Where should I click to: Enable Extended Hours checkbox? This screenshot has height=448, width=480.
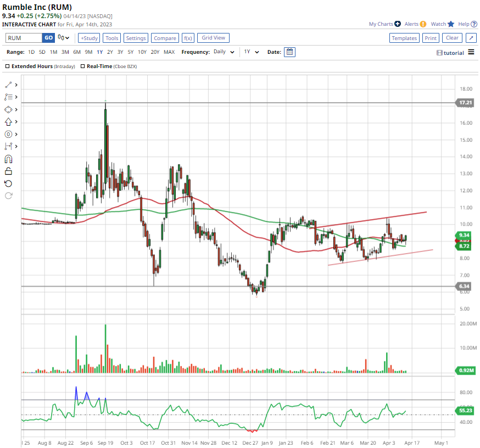(7, 66)
